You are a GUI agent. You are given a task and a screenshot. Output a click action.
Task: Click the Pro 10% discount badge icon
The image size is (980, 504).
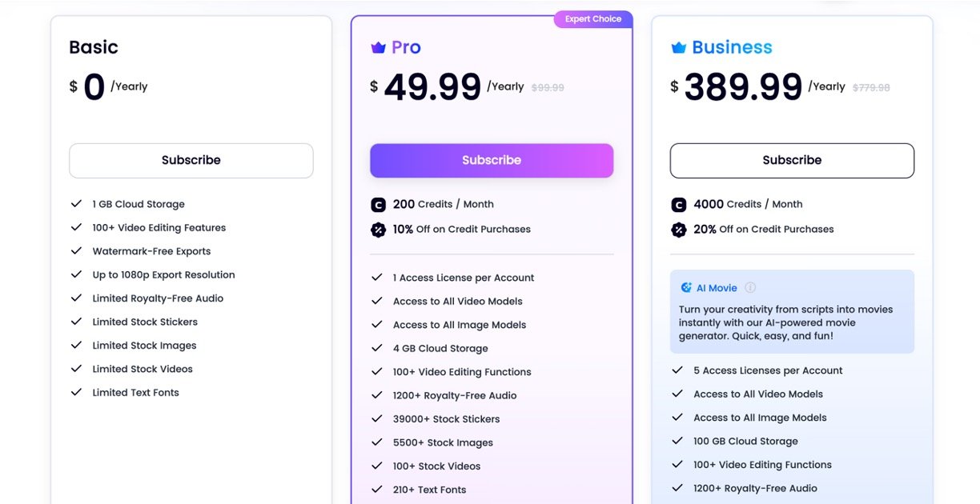(379, 230)
